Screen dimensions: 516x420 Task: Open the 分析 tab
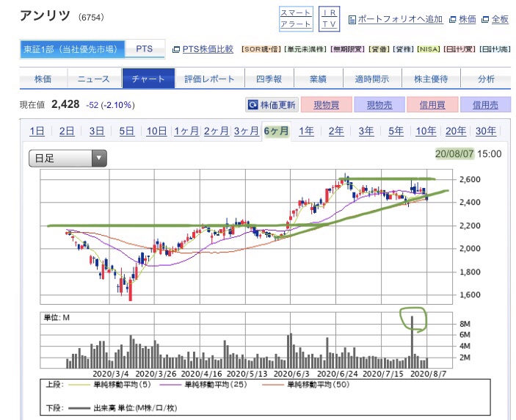[486, 79]
